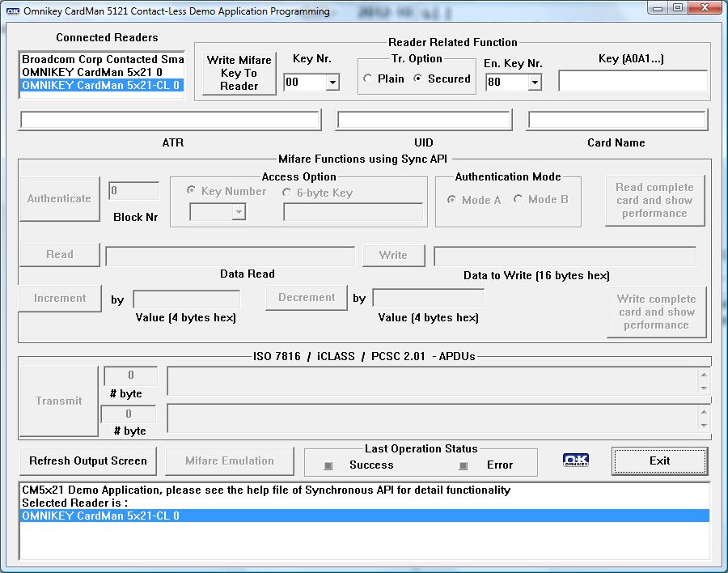Maximize the Omnikey demo window
Viewport: 728px width, 573px height.
tap(678, 7)
